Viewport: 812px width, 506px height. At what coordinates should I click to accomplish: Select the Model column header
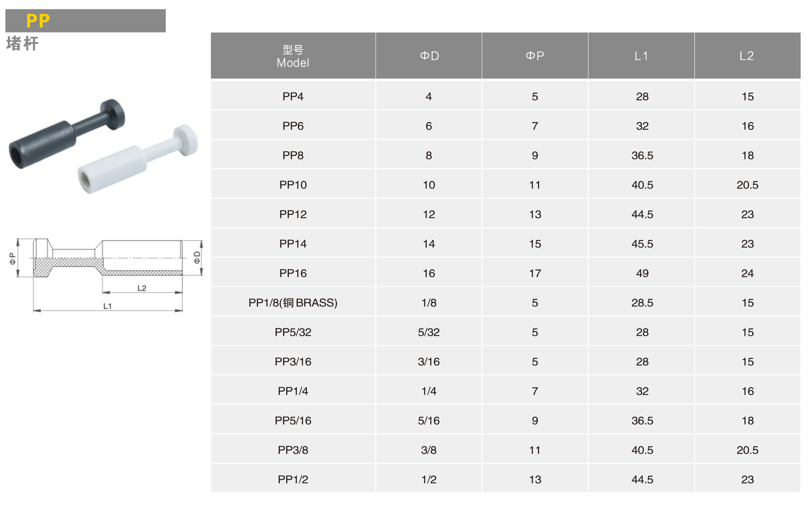point(293,56)
